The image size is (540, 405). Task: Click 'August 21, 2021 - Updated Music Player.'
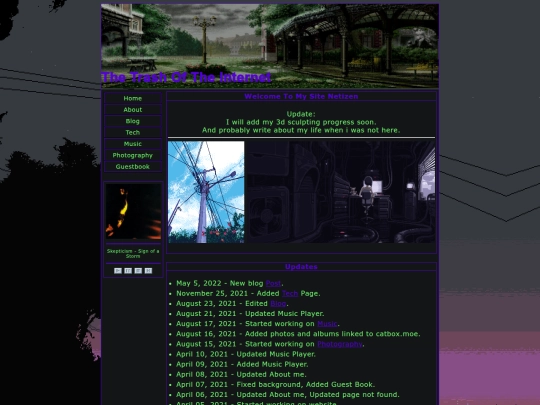250,314
